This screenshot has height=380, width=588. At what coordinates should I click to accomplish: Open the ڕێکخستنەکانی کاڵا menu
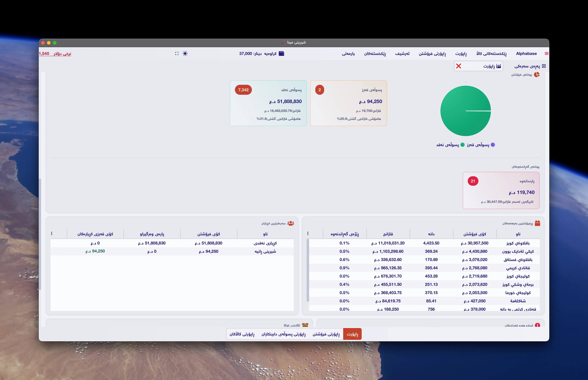[491, 54]
